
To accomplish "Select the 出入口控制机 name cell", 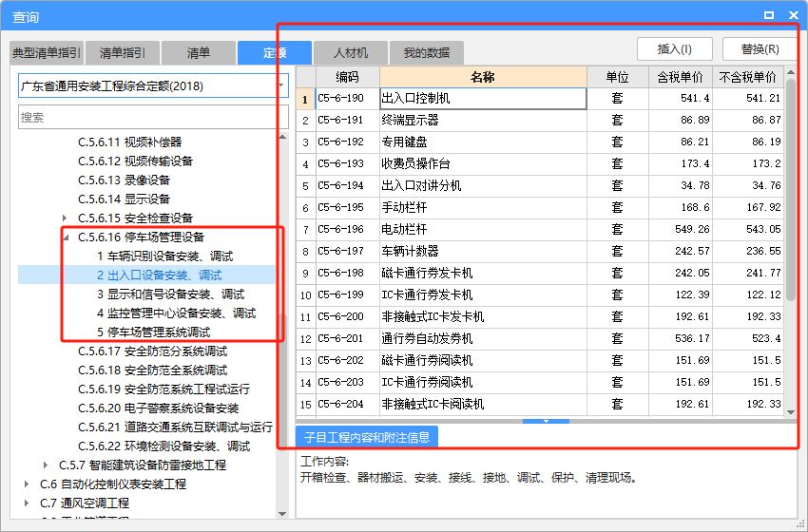I will click(483, 99).
